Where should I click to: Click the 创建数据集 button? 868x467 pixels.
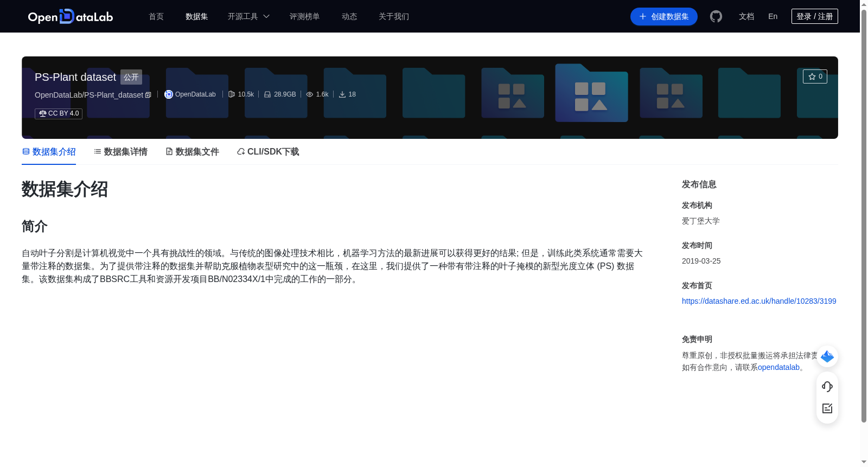click(664, 16)
